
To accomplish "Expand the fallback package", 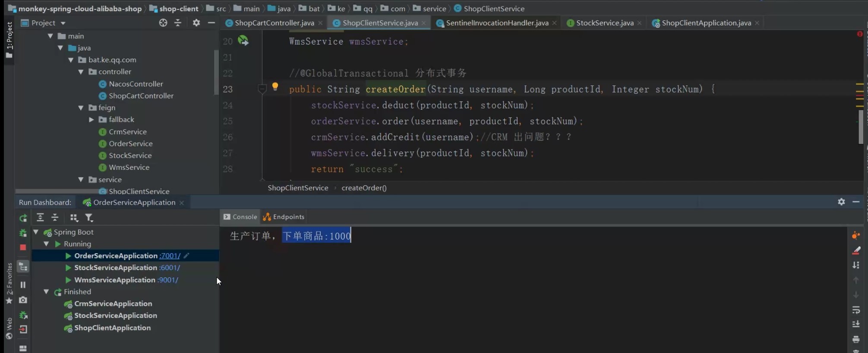I will click(92, 120).
